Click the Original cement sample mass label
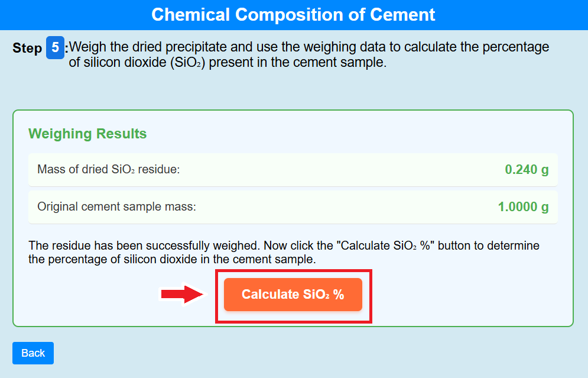 [116, 207]
